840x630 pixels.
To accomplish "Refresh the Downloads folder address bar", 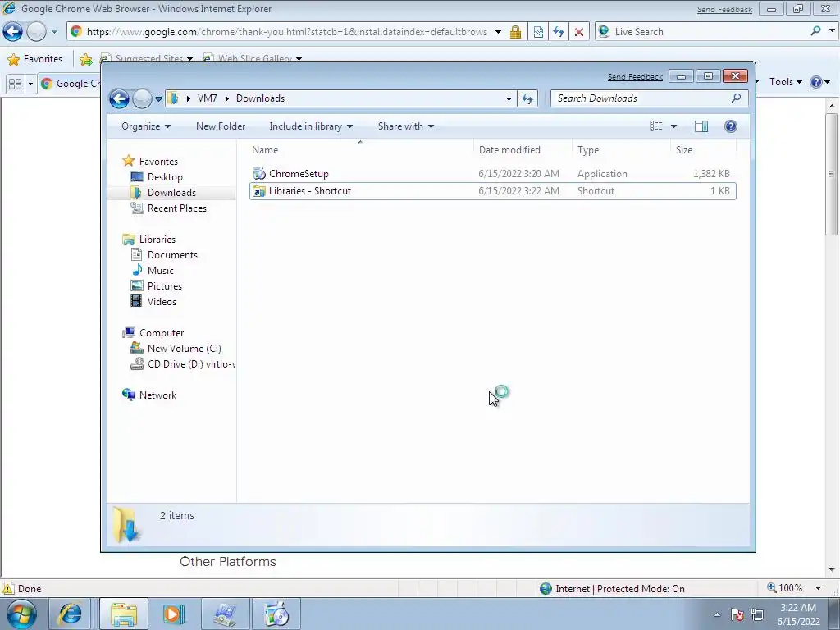I will pos(527,98).
